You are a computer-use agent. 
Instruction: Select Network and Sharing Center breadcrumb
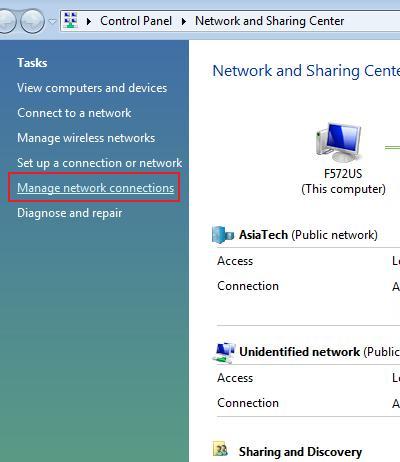tap(269, 21)
